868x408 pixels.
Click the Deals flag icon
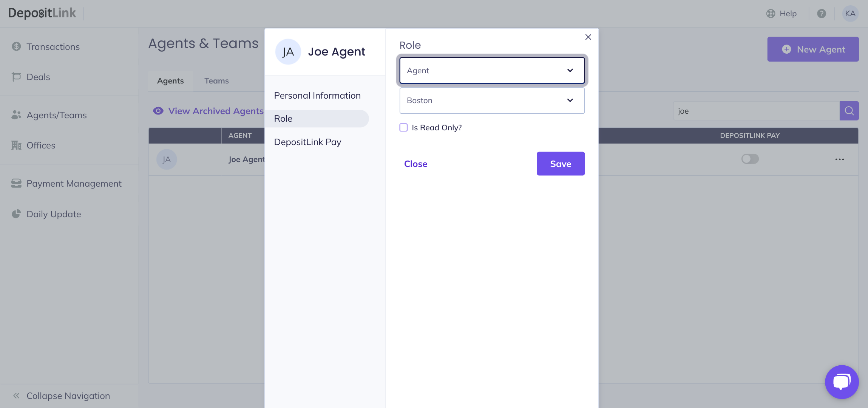[16, 77]
